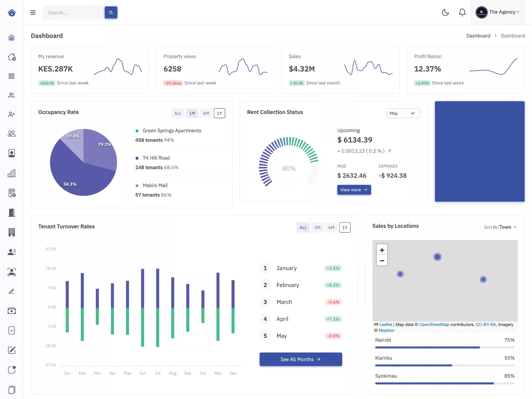Screen dimensions: 532x399
Task: Click The Agency profile avatar
Action: pos(481,12)
